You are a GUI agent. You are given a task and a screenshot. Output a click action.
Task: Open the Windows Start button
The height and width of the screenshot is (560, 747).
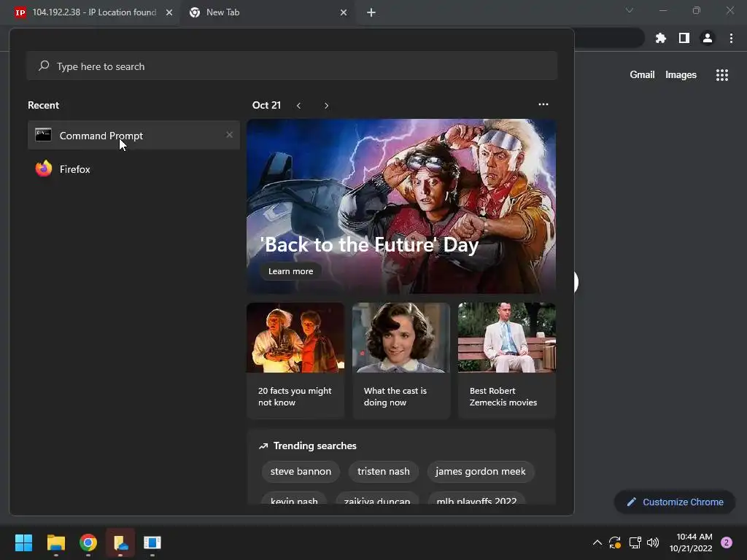(x=23, y=542)
